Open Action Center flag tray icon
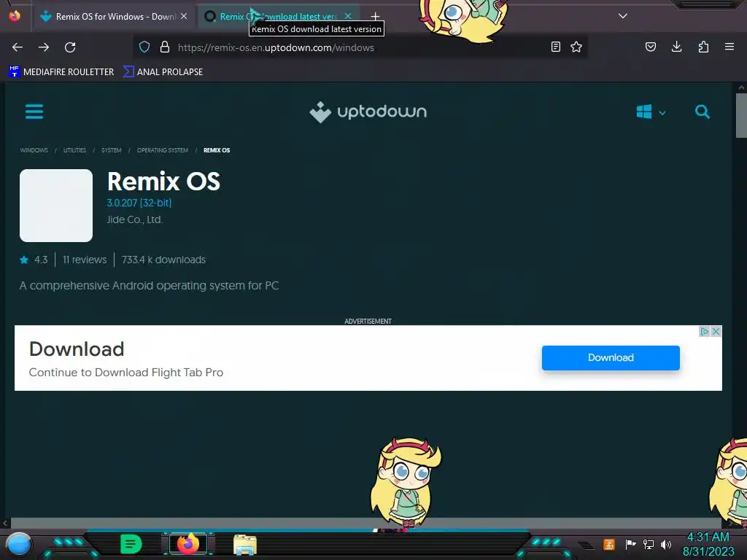747x560 pixels. point(630,544)
